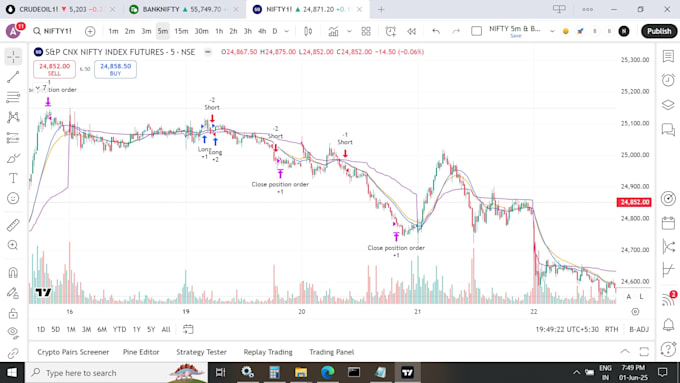Screen dimensions: 680x383
Task: Select the text annotation tool
Action: (x=13, y=178)
